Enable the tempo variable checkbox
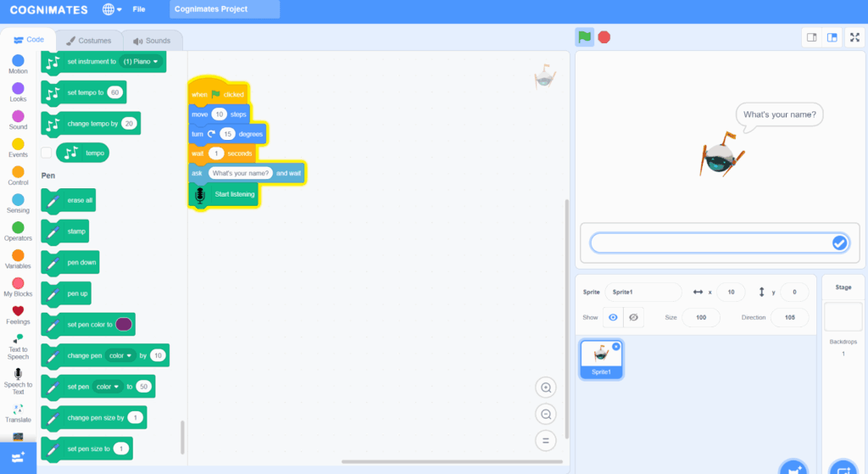The width and height of the screenshot is (868, 474). pos(47,153)
